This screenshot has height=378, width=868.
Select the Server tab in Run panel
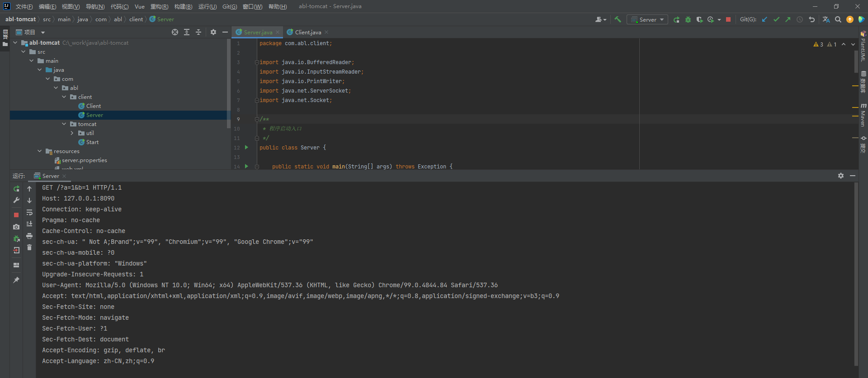[x=51, y=176]
